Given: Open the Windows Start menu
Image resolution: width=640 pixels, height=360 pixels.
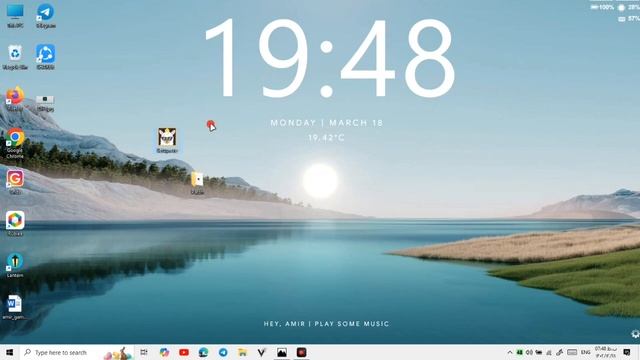Looking at the screenshot, I should coord(9,352).
